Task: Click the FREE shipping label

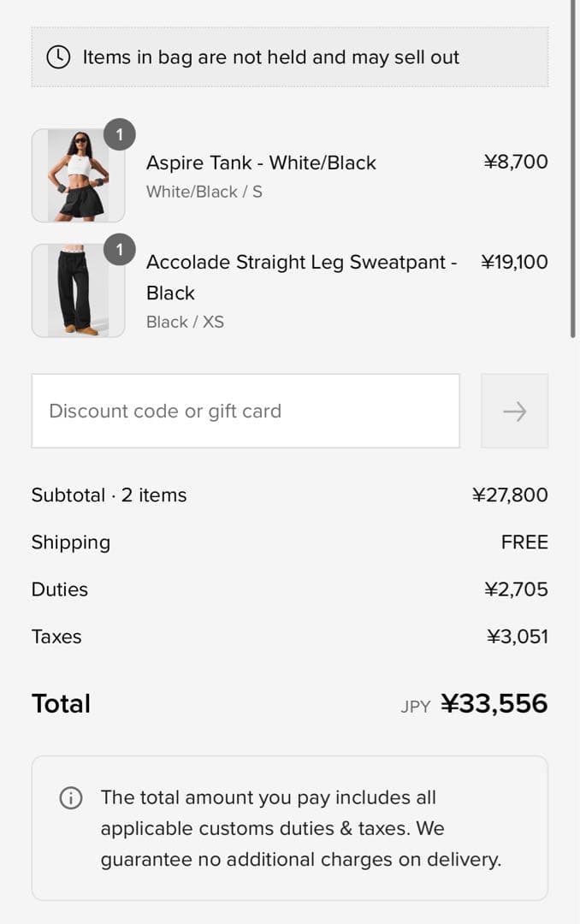Action: (524, 542)
